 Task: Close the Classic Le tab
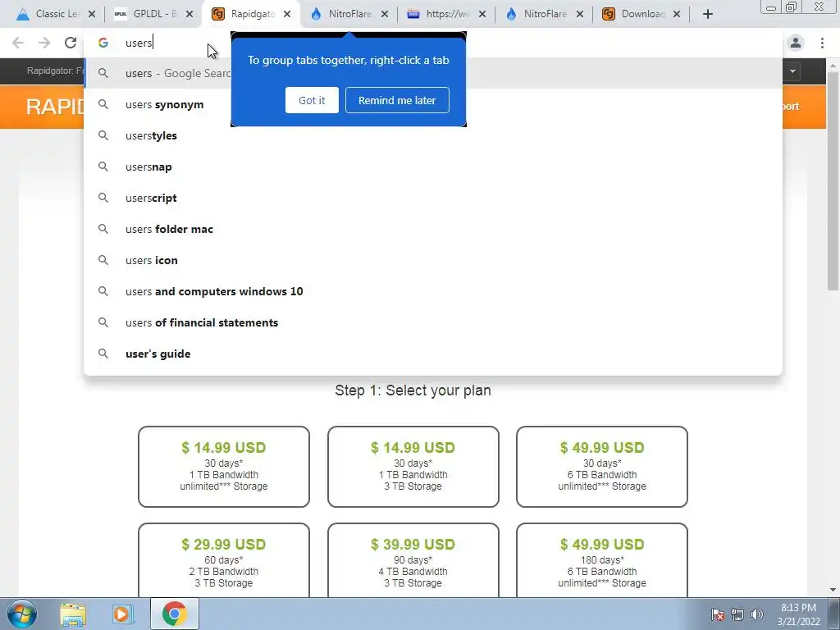tap(92, 14)
